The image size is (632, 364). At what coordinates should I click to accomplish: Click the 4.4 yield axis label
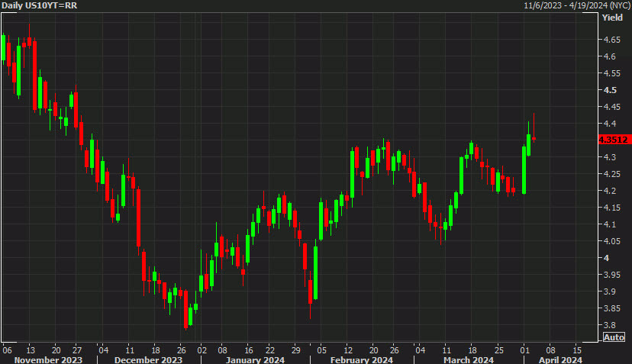click(x=609, y=124)
